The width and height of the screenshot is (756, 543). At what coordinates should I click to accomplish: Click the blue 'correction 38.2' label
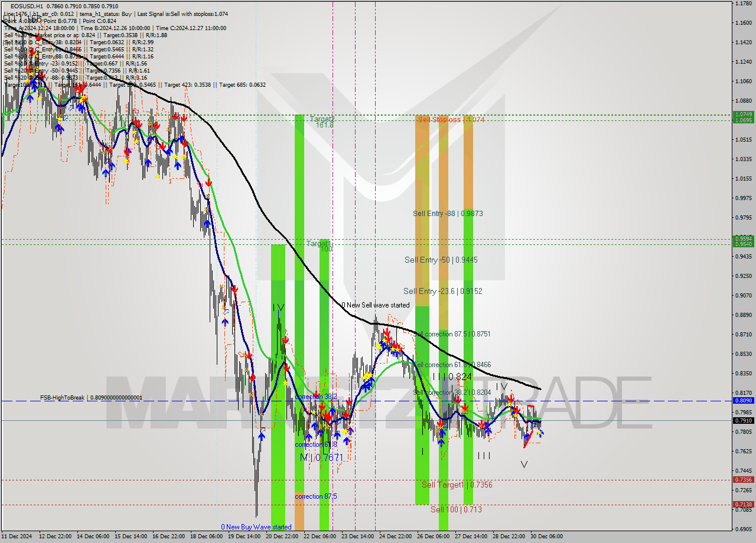click(x=316, y=397)
